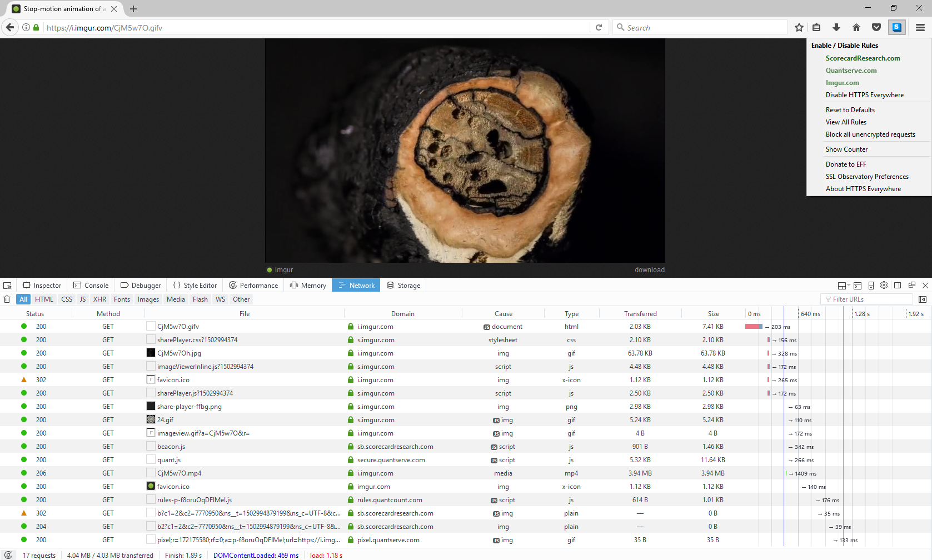Show developer tools in a separate window
This screenshot has height=560, width=932.
[x=912, y=286]
